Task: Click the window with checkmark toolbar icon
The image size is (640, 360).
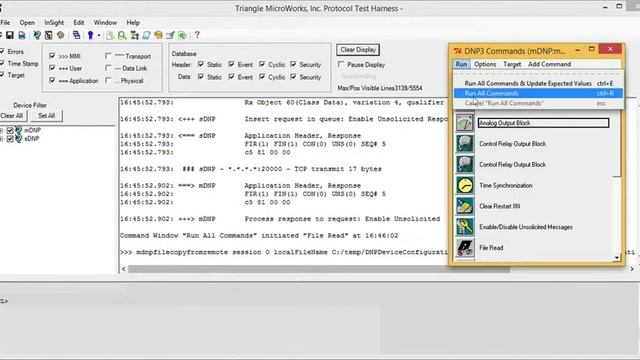Action: pos(170,36)
